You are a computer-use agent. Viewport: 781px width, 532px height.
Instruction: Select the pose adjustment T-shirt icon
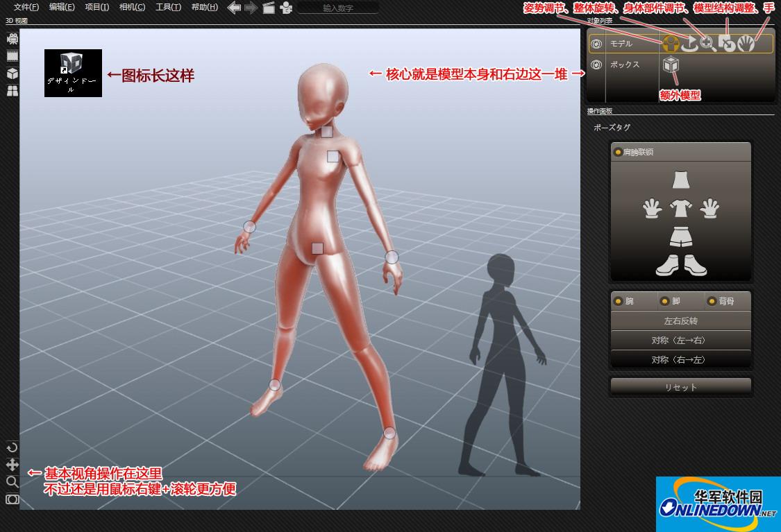(x=671, y=44)
